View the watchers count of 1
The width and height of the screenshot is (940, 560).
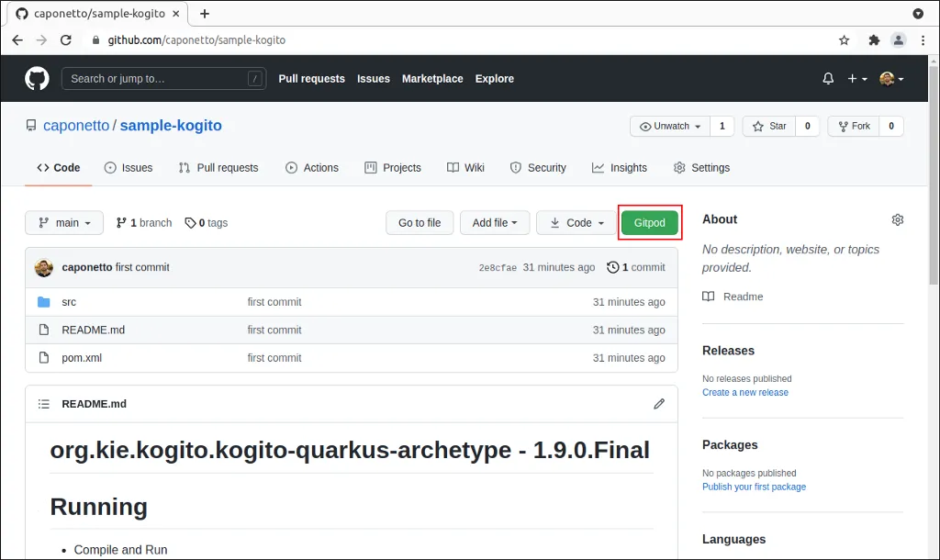tap(722, 126)
